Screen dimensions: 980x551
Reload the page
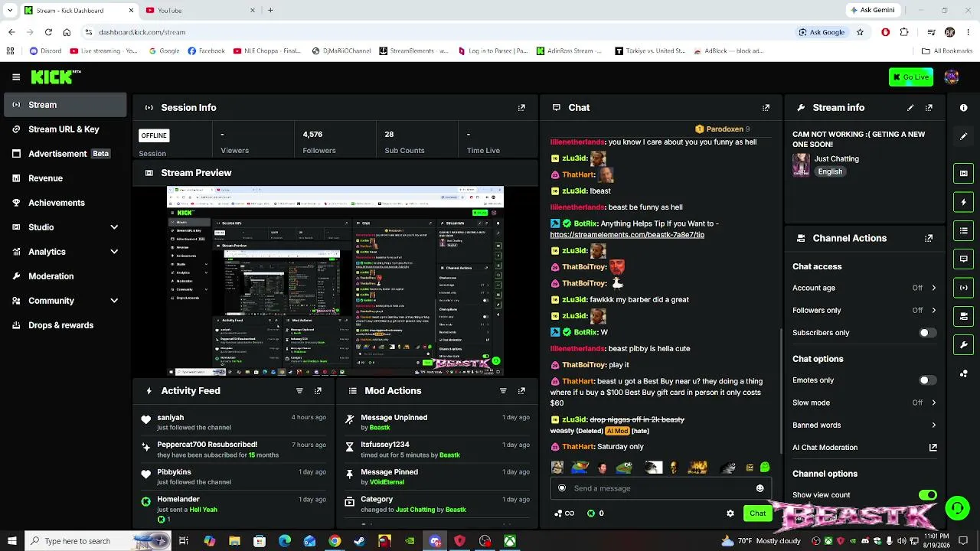click(48, 32)
